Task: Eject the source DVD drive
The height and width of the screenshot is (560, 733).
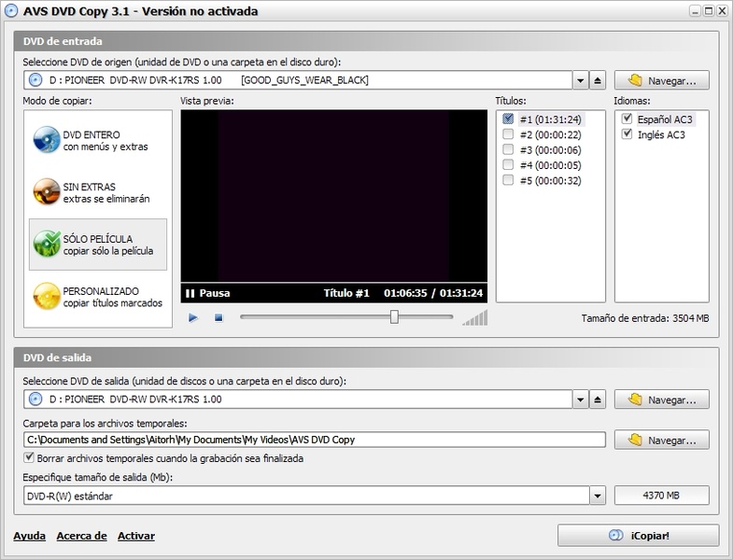Action: pyautogui.click(x=597, y=80)
